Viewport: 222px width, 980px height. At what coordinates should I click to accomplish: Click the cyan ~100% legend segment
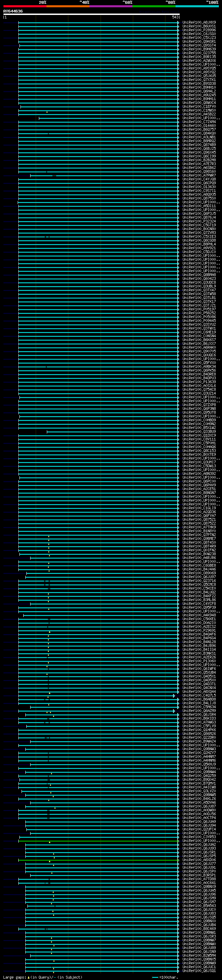pyautogui.click(x=197, y=6)
